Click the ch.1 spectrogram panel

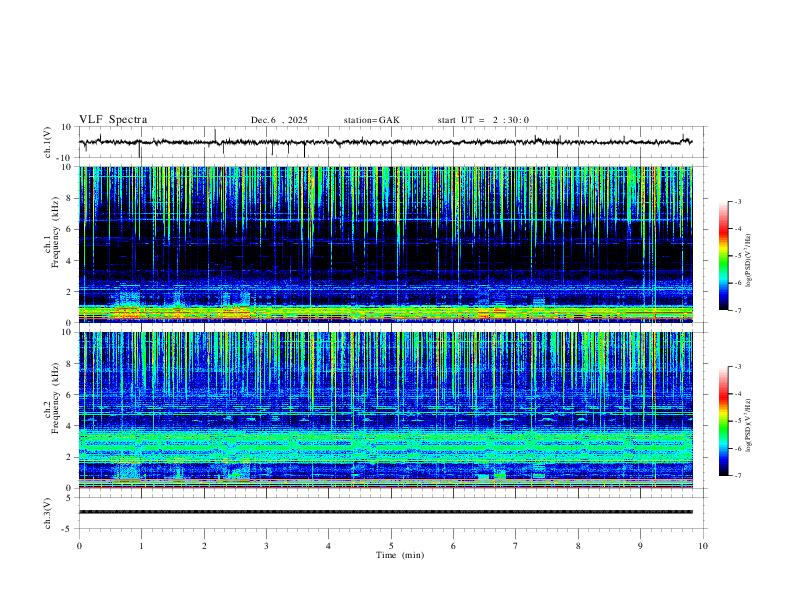coord(385,244)
